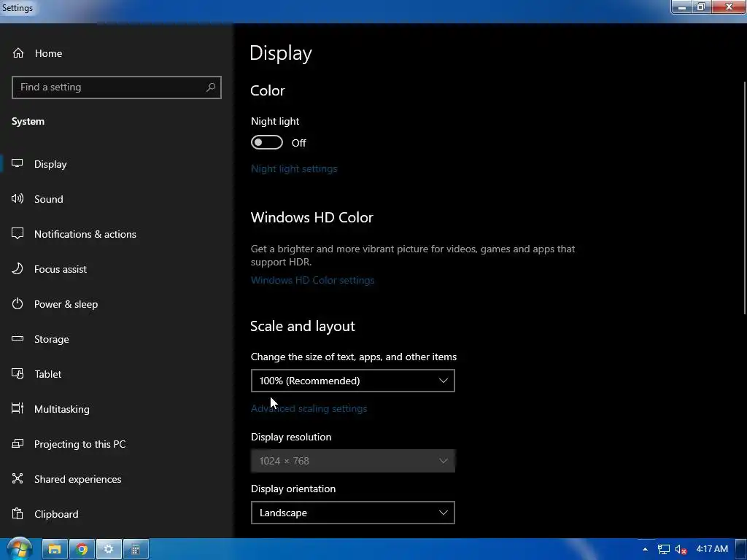Toggle the Night light switch
Image resolution: width=747 pixels, height=560 pixels.
pos(267,142)
